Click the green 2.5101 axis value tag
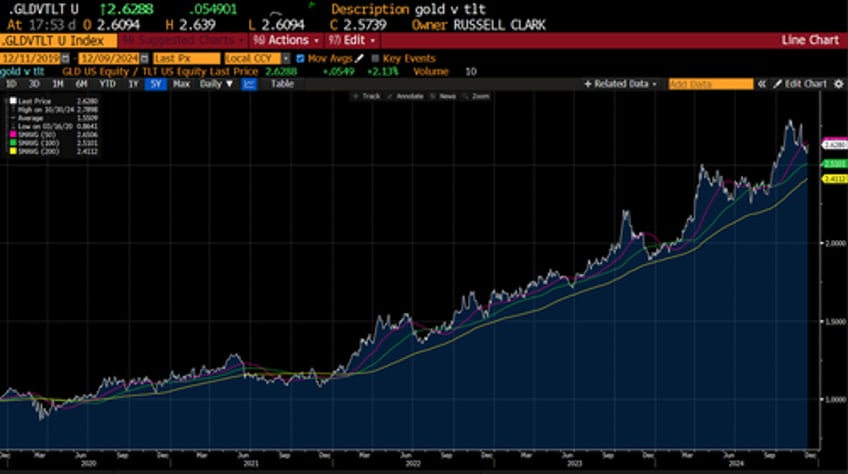This screenshot has width=848, height=474. [834, 163]
